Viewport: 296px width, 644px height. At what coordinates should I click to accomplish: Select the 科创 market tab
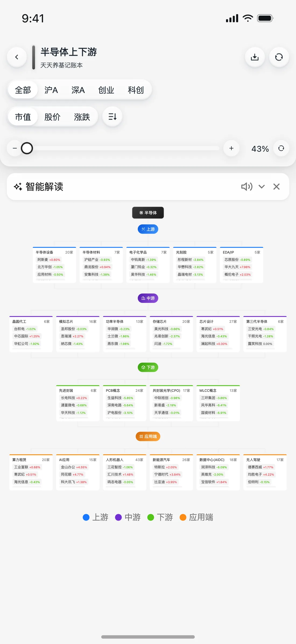tap(136, 90)
